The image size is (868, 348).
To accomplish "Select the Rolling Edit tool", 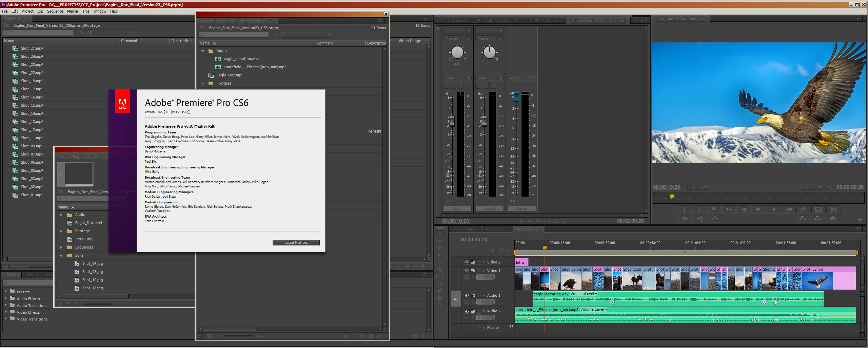I will tap(440, 255).
